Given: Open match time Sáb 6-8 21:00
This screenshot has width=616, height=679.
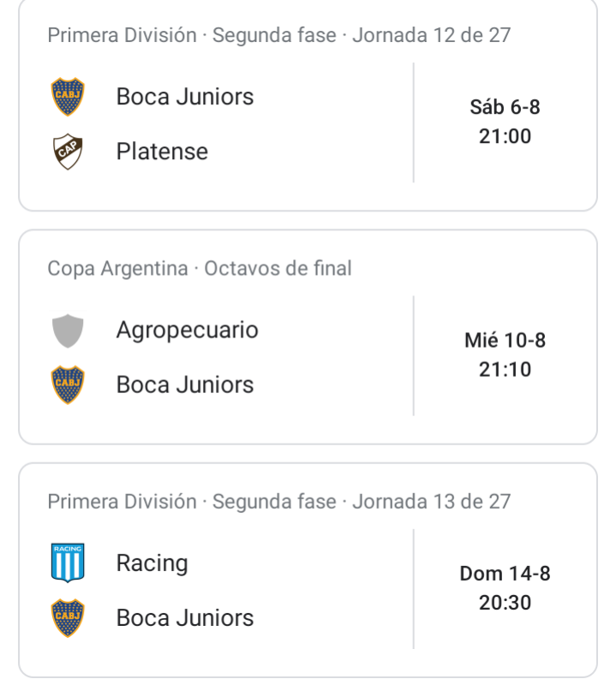Looking at the screenshot, I should (x=505, y=122).
